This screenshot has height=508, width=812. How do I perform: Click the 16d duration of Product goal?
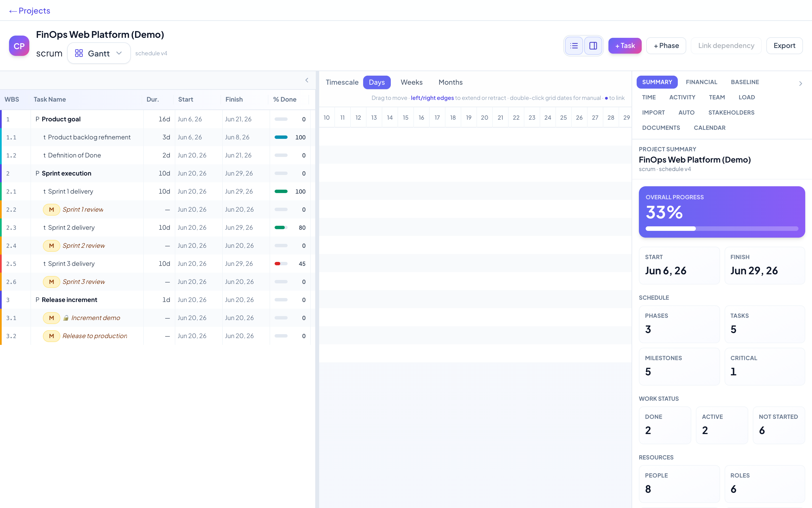pos(164,119)
